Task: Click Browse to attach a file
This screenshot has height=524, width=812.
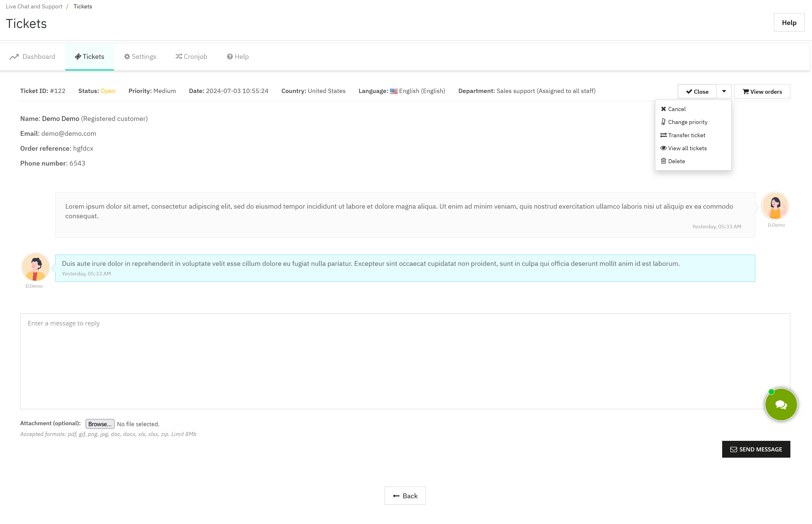Action: pos(100,424)
